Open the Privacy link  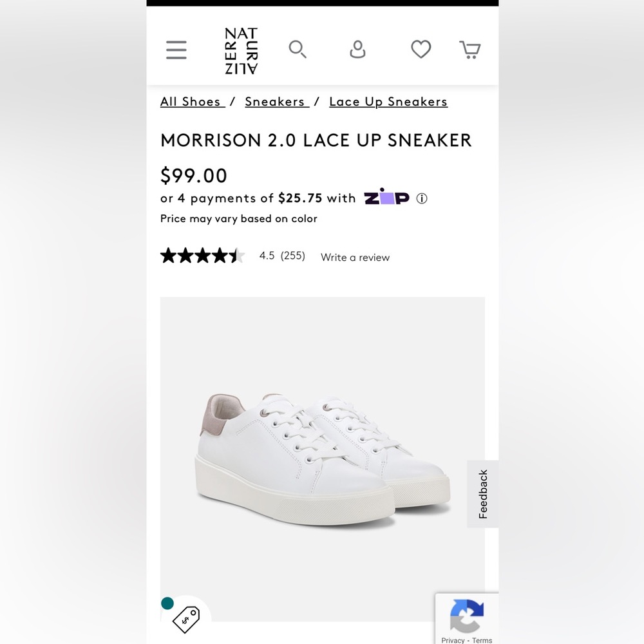coord(453,640)
